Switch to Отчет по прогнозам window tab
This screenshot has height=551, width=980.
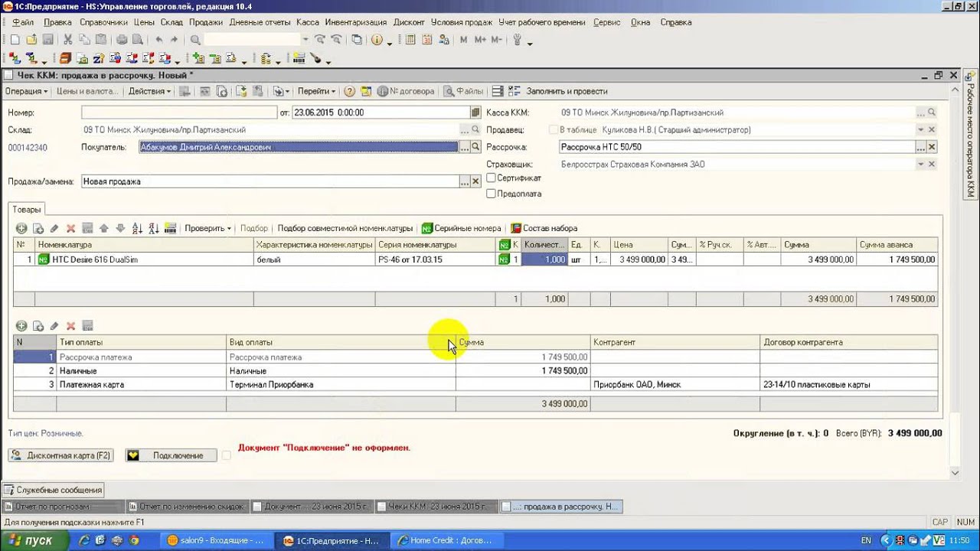pos(63,507)
